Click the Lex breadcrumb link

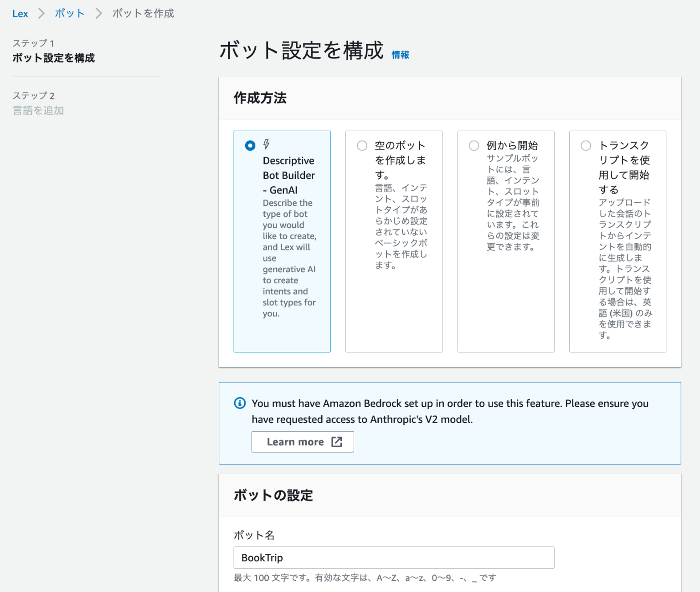(20, 14)
